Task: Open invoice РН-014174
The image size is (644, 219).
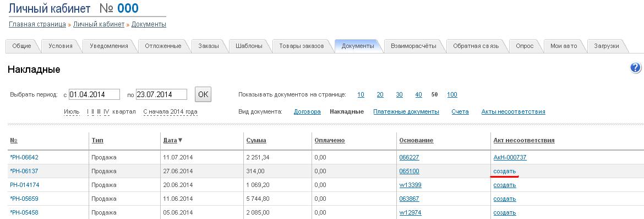Action: coord(25,185)
